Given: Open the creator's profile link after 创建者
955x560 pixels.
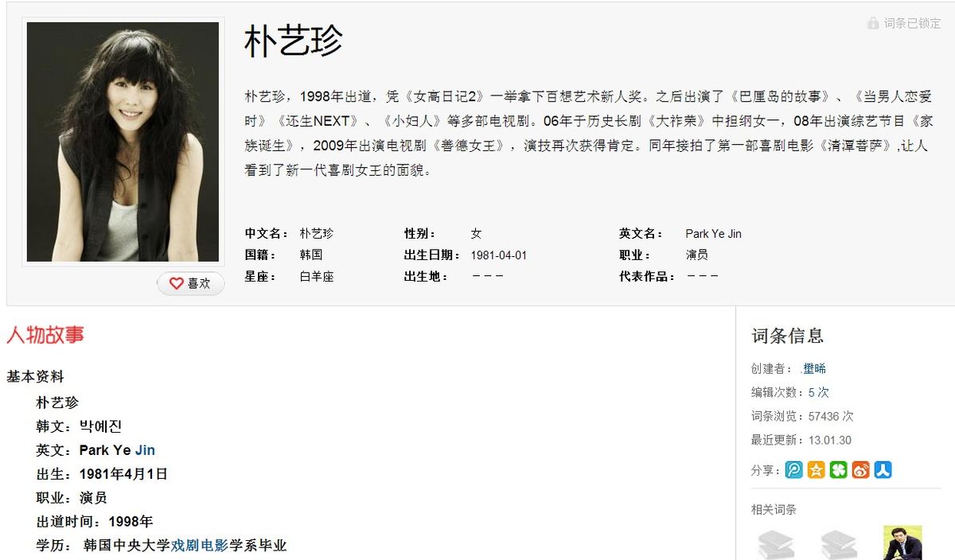Looking at the screenshot, I should tap(814, 368).
